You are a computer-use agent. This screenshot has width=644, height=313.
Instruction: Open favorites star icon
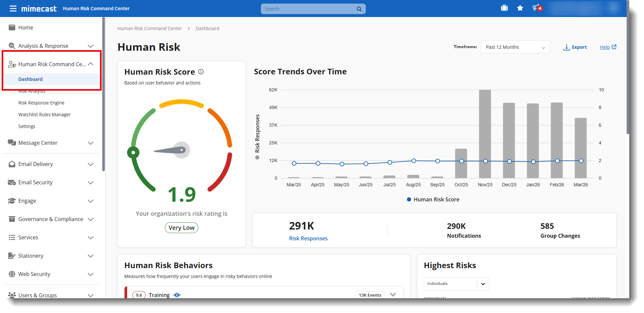point(520,8)
